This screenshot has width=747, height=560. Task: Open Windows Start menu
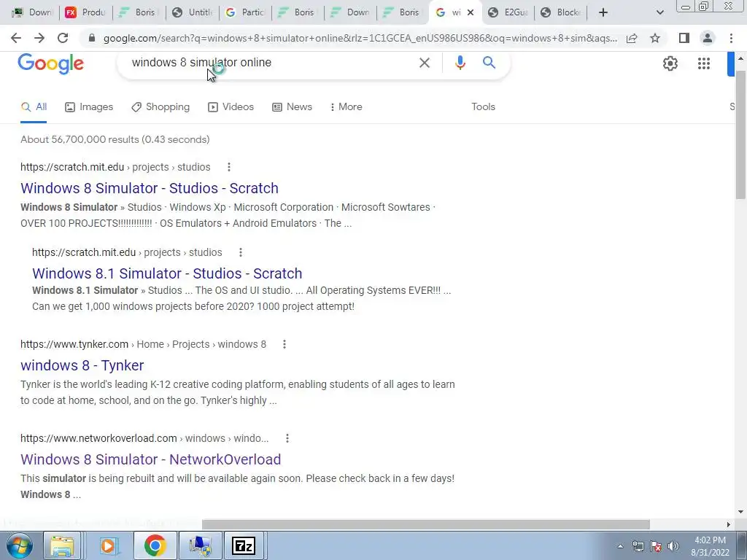click(x=19, y=545)
